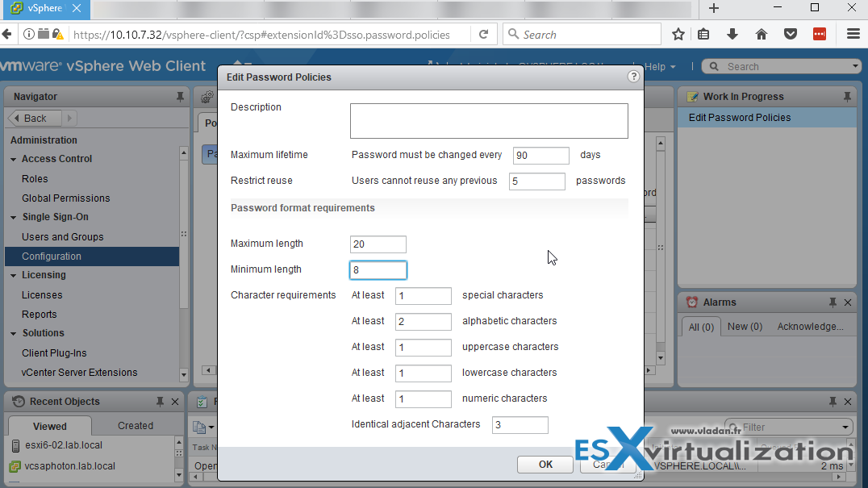Click the Identical adjacent Characters field

520,425
